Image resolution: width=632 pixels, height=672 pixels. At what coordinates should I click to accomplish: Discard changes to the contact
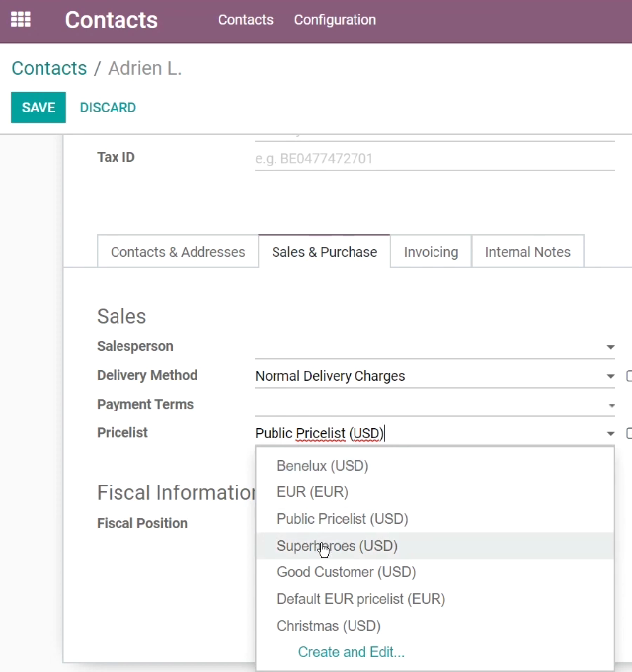click(108, 108)
